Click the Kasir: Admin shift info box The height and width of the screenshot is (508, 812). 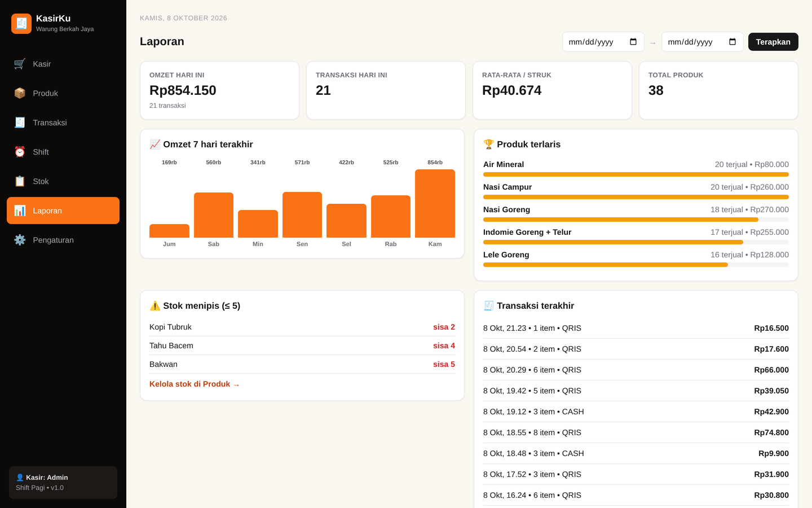pos(63,483)
